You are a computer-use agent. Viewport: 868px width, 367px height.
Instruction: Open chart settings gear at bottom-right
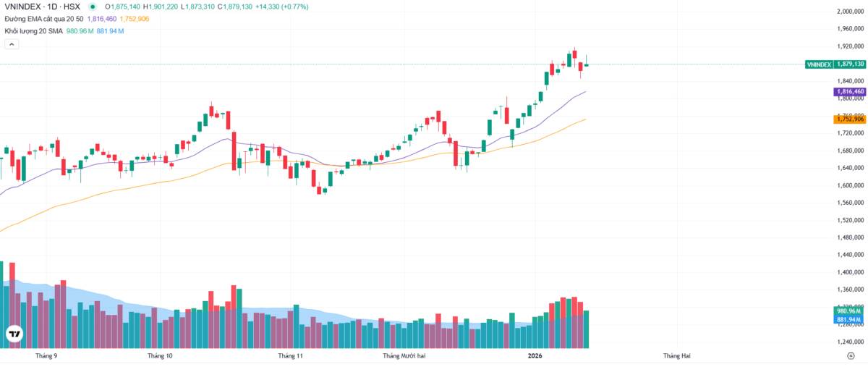click(851, 356)
